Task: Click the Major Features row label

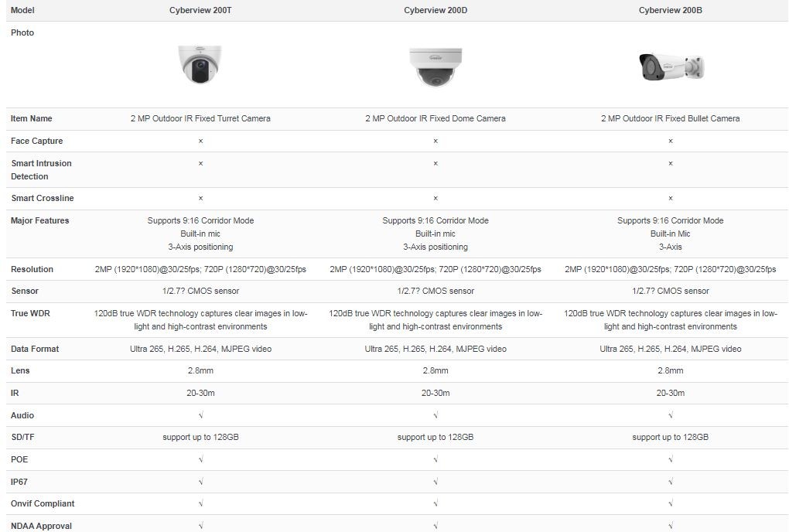Action: coord(40,220)
